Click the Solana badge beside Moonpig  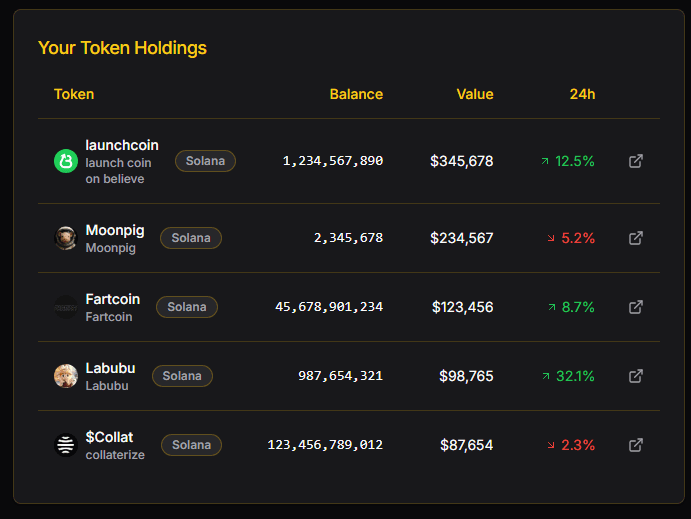(191, 238)
